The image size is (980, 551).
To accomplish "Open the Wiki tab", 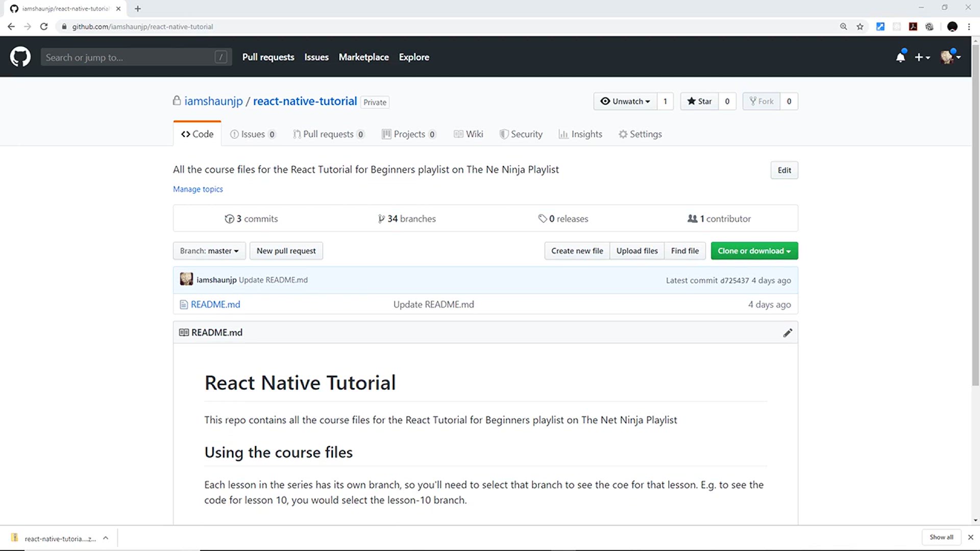I will coord(469,134).
